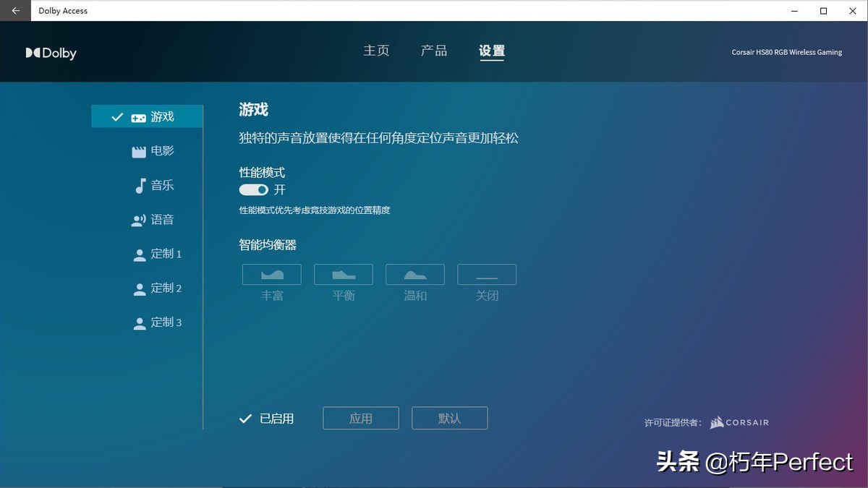Open the 产品 tab
The image size is (868, 488).
434,51
